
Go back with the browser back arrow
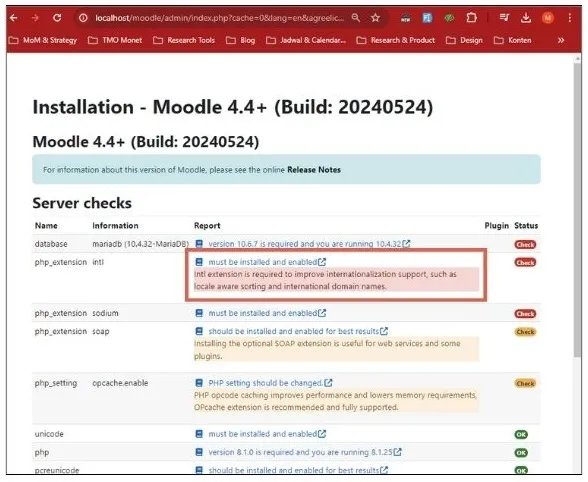point(14,18)
